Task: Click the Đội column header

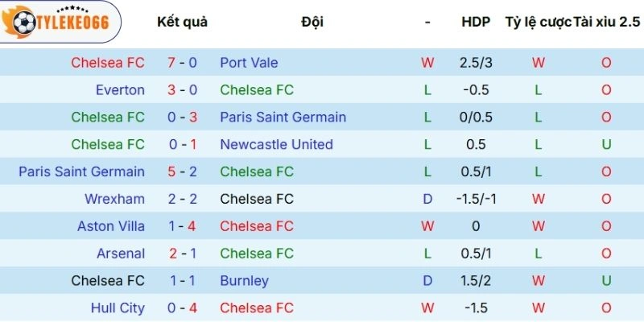Action: 312,22
